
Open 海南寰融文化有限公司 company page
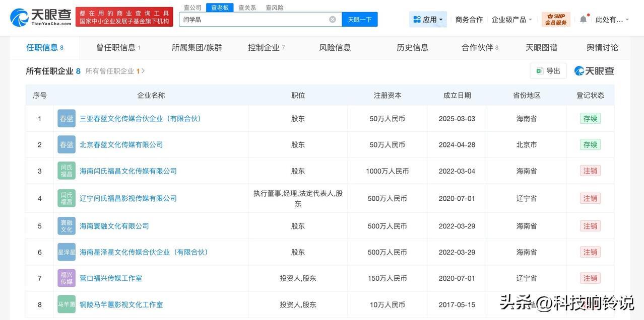[113, 226]
